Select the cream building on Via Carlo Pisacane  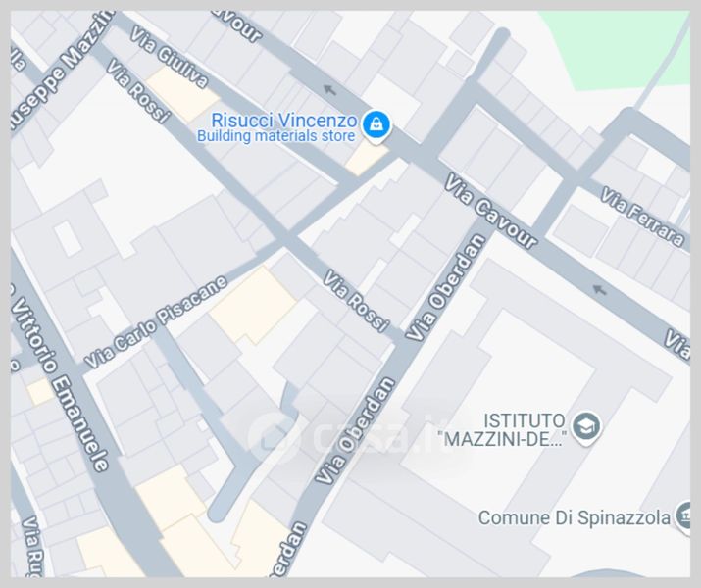[253, 306]
